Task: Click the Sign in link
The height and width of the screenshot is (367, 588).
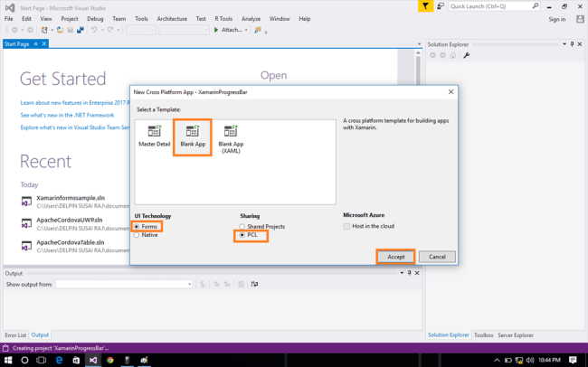Action: (x=557, y=19)
